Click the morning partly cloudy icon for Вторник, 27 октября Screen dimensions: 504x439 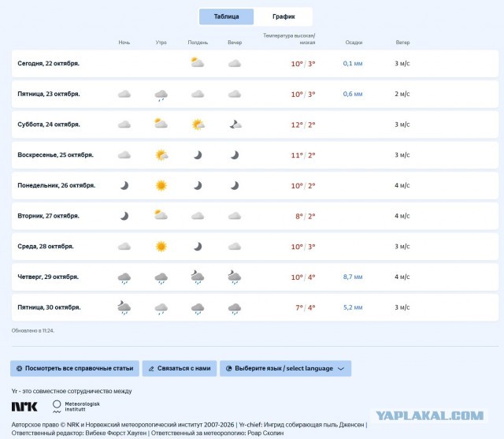(x=161, y=214)
